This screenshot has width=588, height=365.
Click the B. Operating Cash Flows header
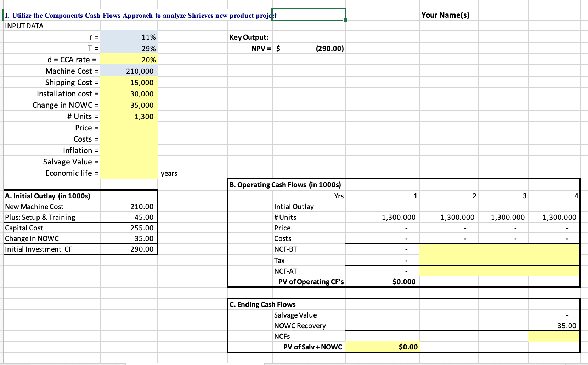[x=285, y=185]
